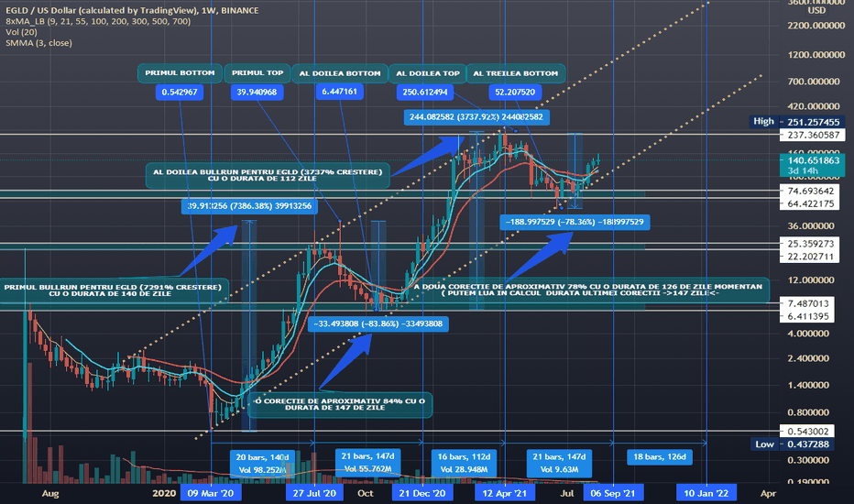Screen dimensions: 854x504
Task: Select the 52.207520 price label
Action: tap(515, 92)
